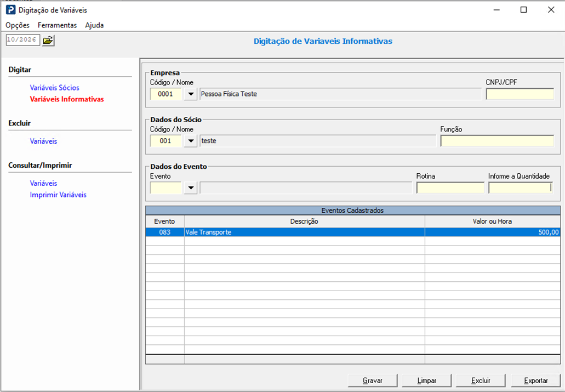Click the Informe a Quantidade field

coord(521,188)
